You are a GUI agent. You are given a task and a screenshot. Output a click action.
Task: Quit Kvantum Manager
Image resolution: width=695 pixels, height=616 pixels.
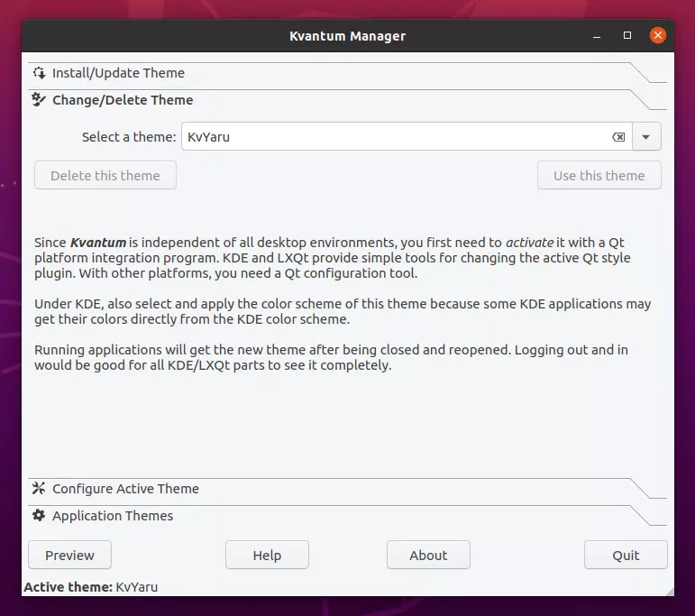[x=626, y=555]
